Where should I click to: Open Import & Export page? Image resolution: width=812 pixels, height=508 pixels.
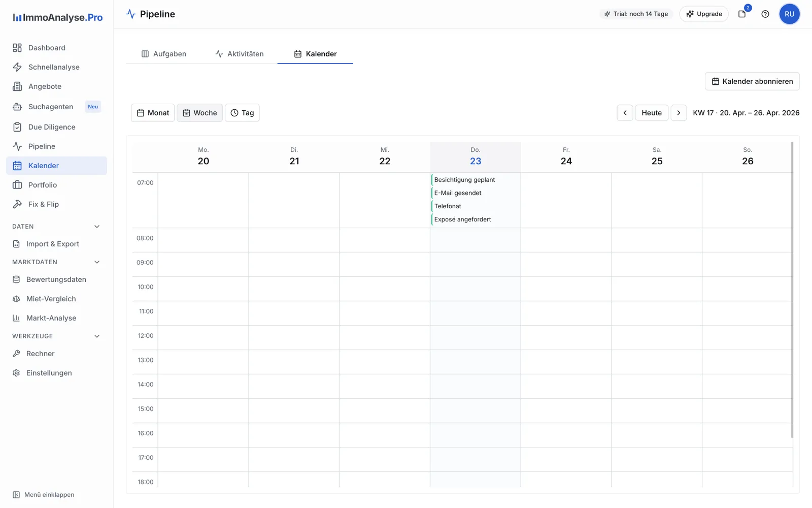click(x=56, y=244)
